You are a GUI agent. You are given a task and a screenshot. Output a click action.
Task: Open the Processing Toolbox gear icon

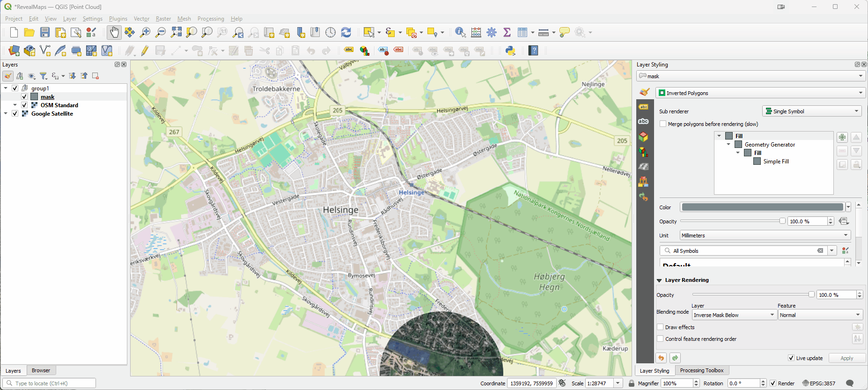492,32
